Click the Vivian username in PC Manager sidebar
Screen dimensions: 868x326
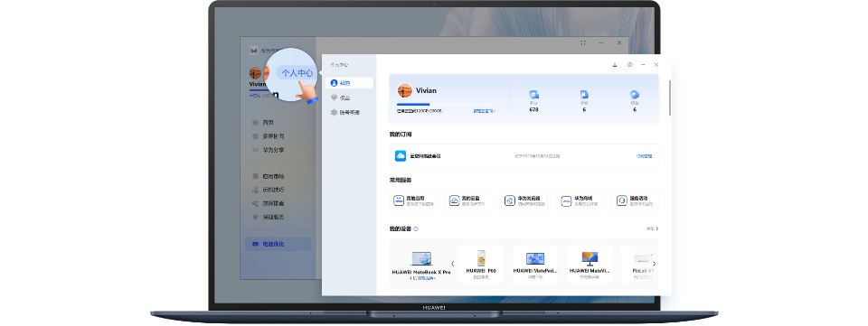tap(258, 84)
